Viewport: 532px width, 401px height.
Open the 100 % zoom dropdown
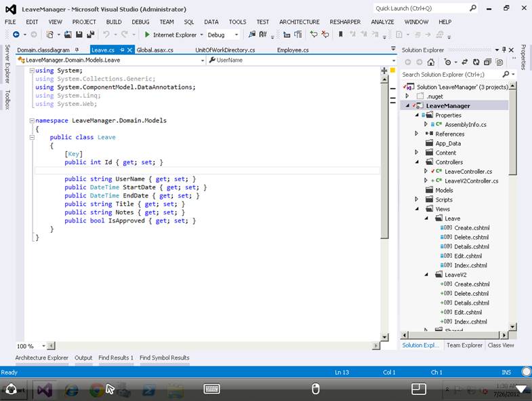[43, 346]
